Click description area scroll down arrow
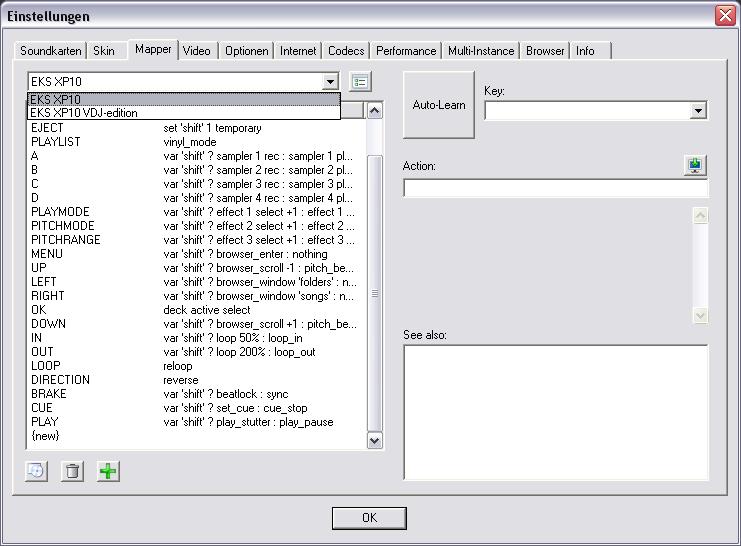 click(x=700, y=315)
